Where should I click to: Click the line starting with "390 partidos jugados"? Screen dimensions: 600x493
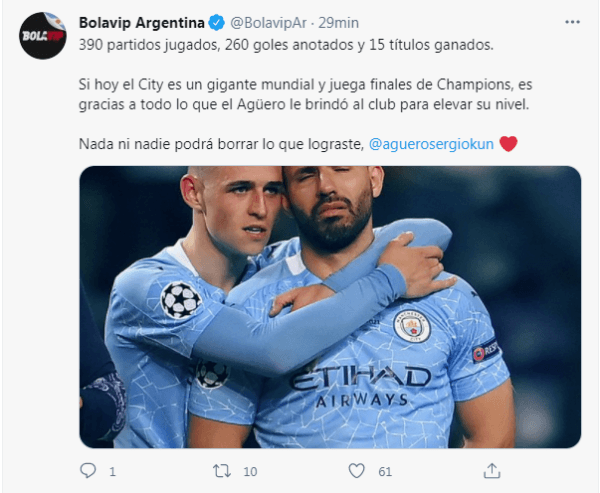(x=286, y=45)
